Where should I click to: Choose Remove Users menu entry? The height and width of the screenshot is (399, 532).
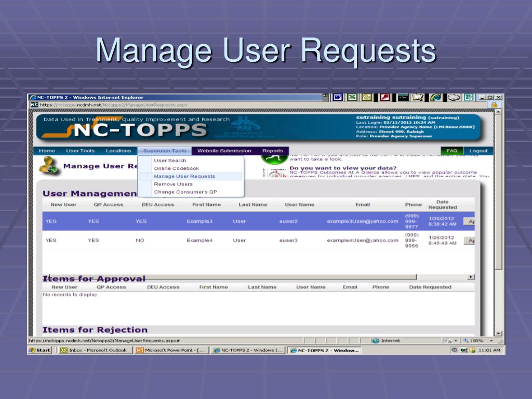pos(191,184)
